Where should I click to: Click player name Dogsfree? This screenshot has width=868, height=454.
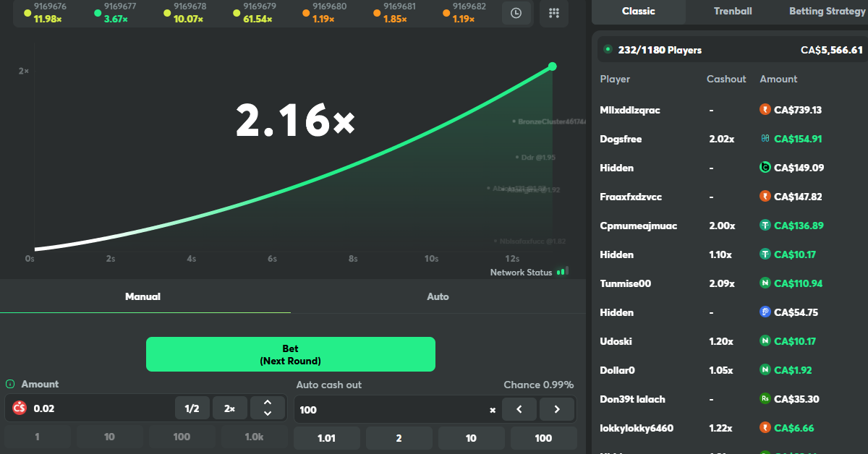pos(621,139)
